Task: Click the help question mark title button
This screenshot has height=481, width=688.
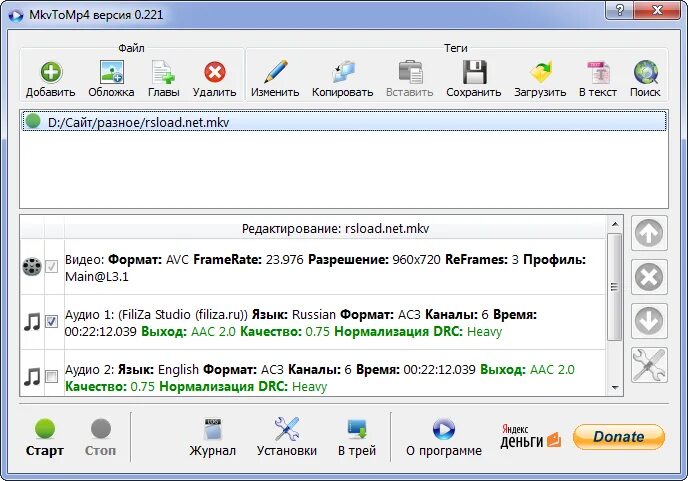Action: click(x=620, y=10)
